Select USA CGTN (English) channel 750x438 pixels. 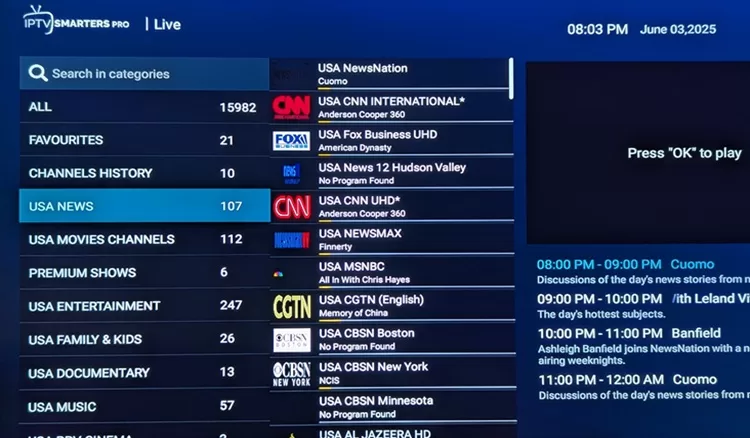tap(393, 306)
